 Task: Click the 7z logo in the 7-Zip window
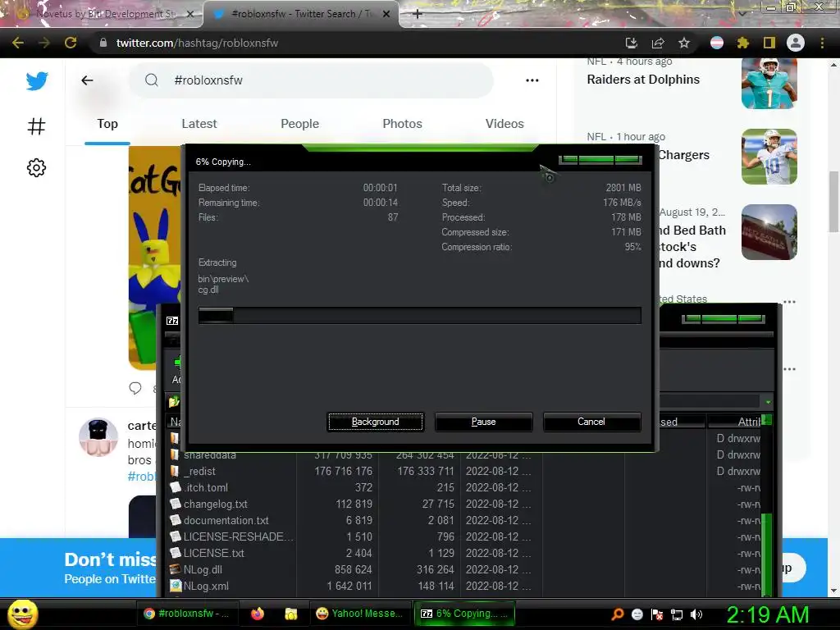pos(172,321)
